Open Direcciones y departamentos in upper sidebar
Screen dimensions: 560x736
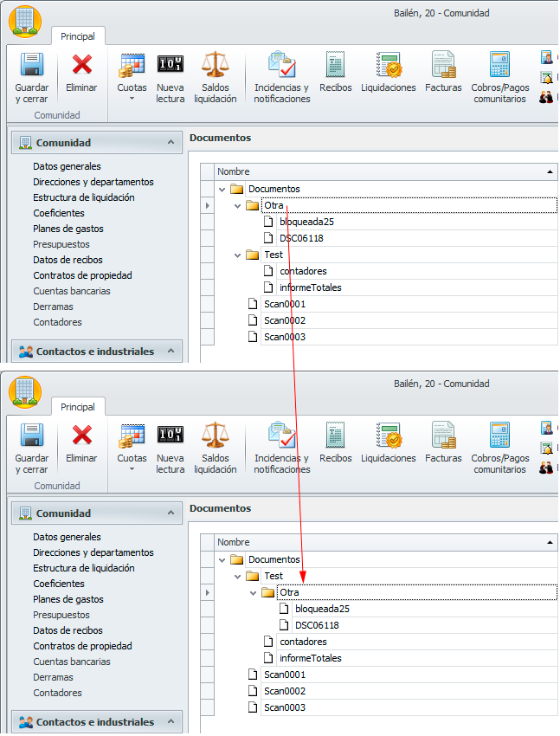pyautogui.click(x=93, y=182)
